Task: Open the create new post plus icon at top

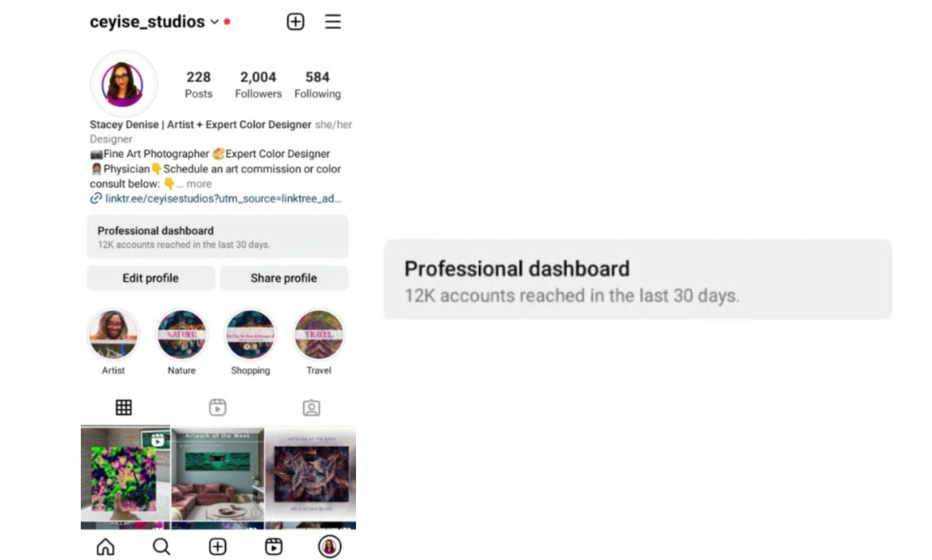Action: pyautogui.click(x=295, y=22)
